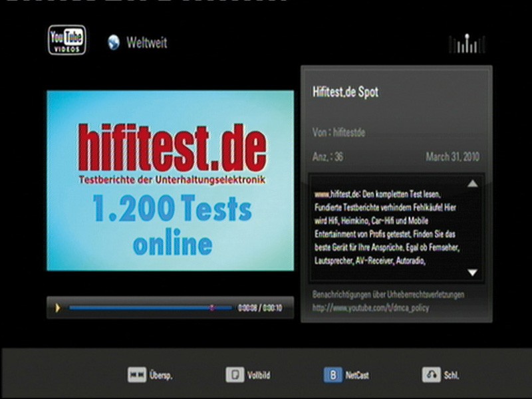Screen dimensions: 532x399
Task: Click the blue video progress bar
Action: [x=150, y=308]
